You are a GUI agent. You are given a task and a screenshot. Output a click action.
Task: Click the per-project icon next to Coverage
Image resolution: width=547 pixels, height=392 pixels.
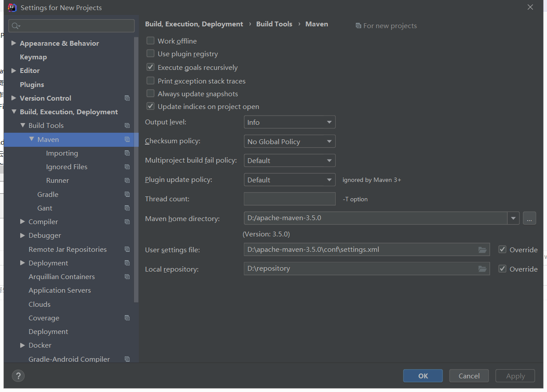(x=127, y=318)
